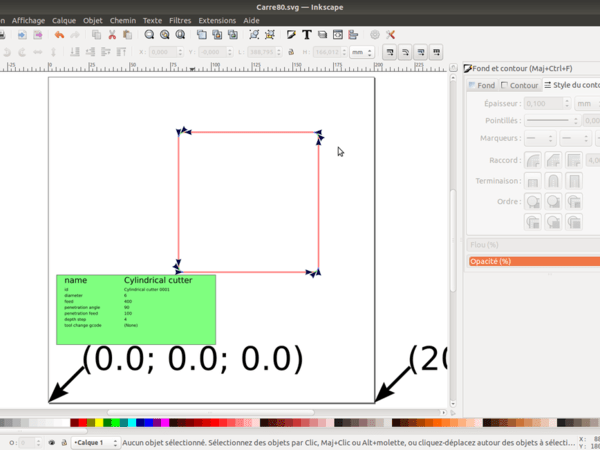
Task: Switch to the Fond tab
Action: [483, 86]
